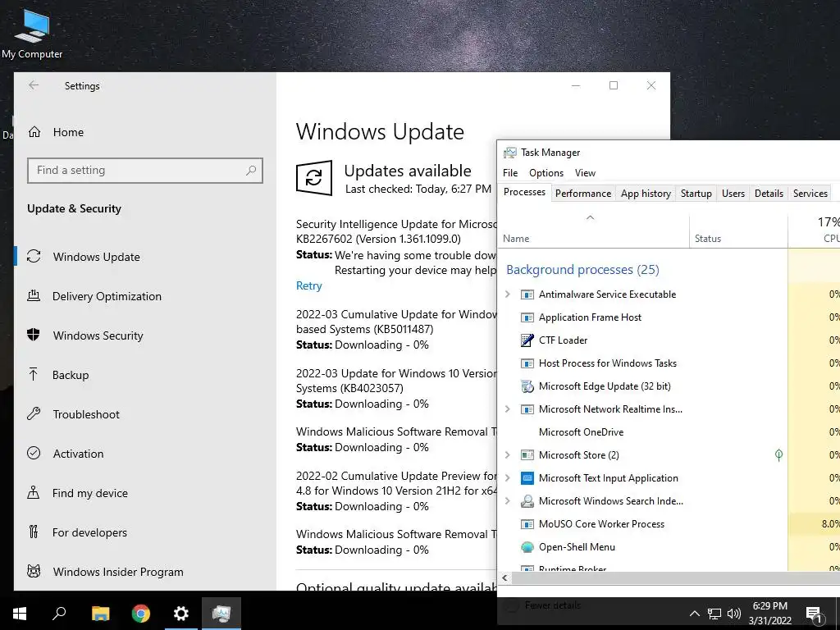The image size is (840, 630).
Task: Switch to Performance tab
Action: pyautogui.click(x=583, y=194)
